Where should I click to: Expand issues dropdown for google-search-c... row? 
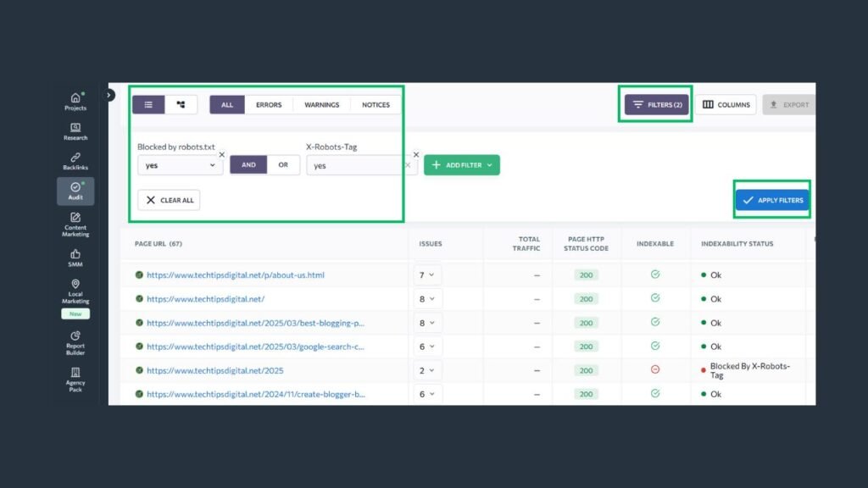pyautogui.click(x=427, y=347)
